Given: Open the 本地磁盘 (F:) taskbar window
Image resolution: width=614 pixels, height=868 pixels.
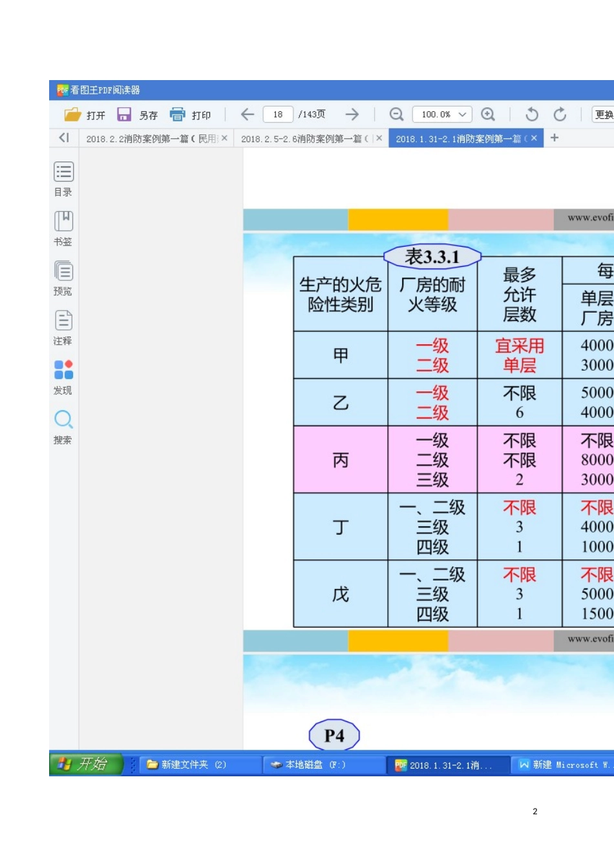Looking at the screenshot, I should coord(323,765).
